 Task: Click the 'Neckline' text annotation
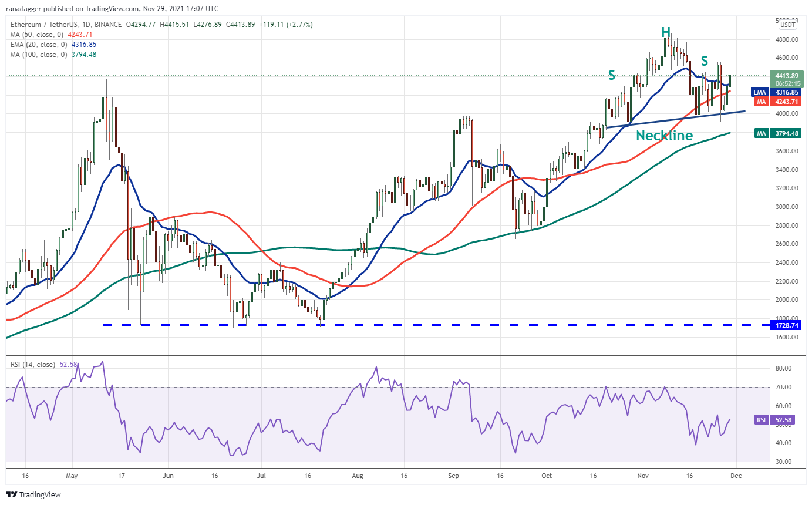point(664,136)
